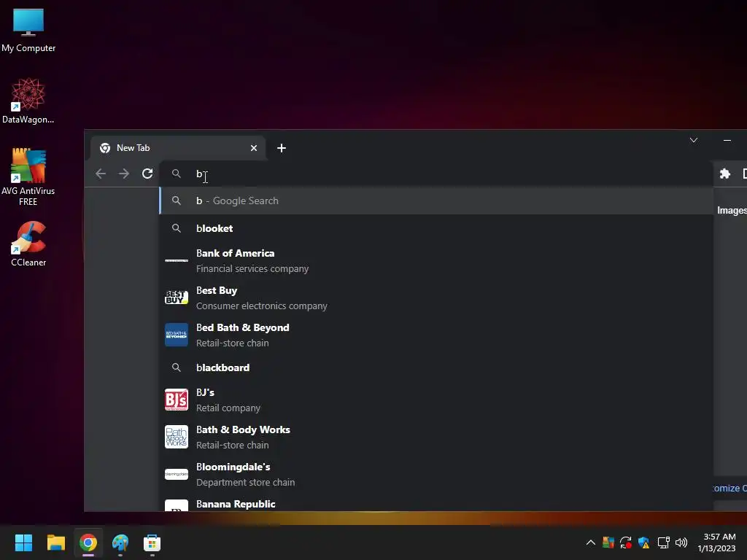Click the address bar search icon
747x560 pixels.
(x=177, y=174)
